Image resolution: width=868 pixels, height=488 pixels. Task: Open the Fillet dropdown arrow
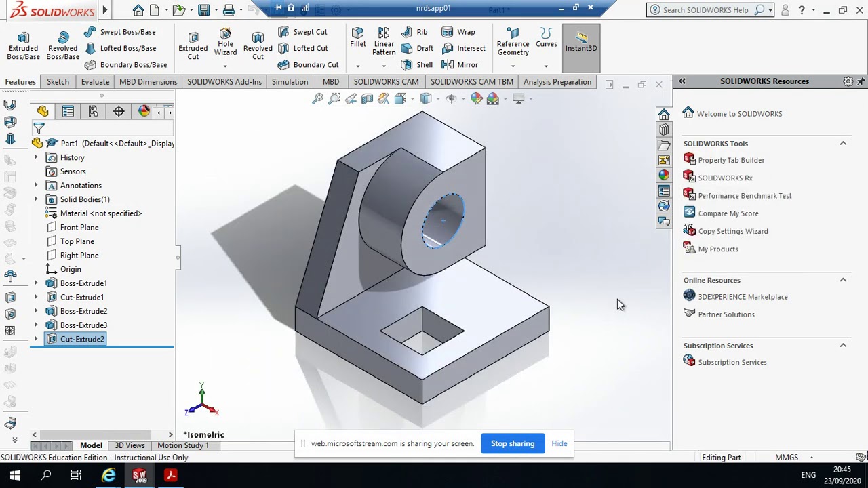pos(357,66)
